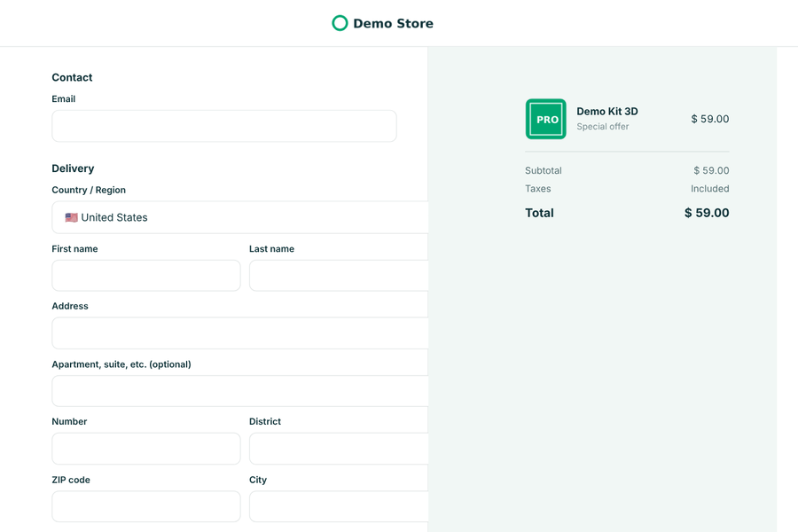Click the Subtotal label

[x=544, y=170]
